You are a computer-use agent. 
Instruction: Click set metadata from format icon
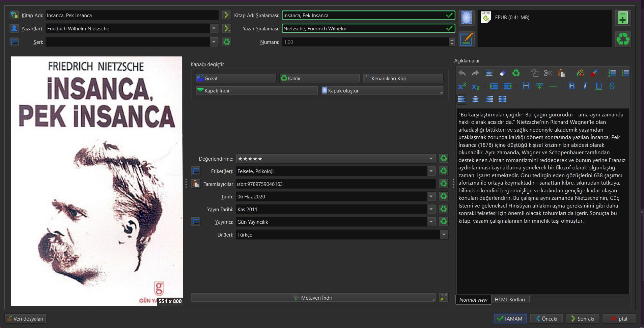pos(466,39)
